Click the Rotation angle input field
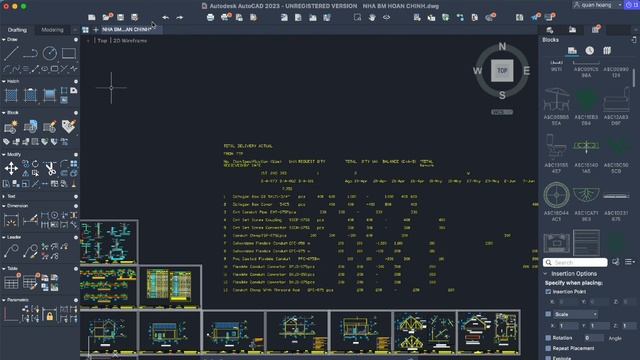The height and width of the screenshot is (360, 640). pos(593,338)
